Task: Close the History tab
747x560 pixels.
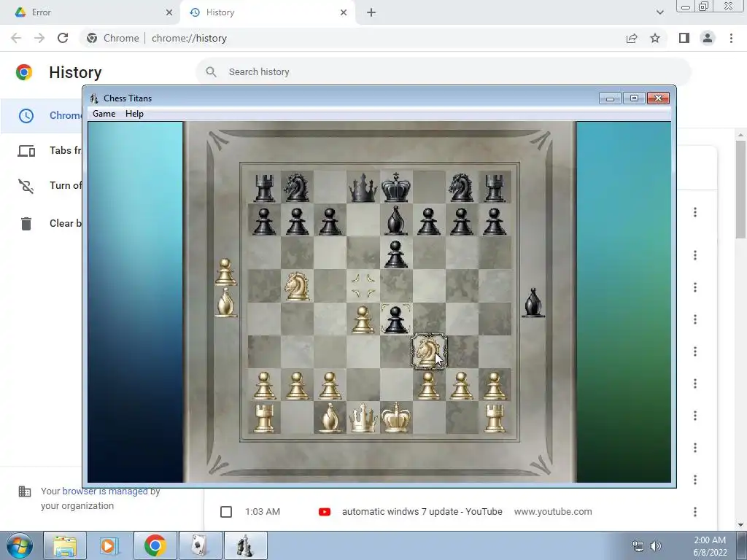Action: pyautogui.click(x=344, y=12)
